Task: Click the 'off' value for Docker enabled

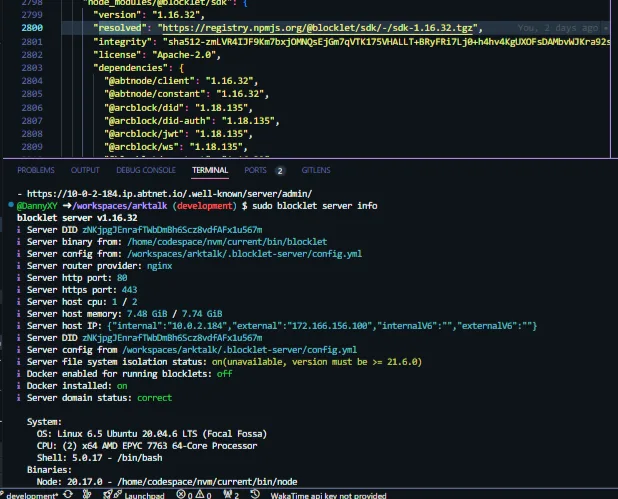Action: 224,374
